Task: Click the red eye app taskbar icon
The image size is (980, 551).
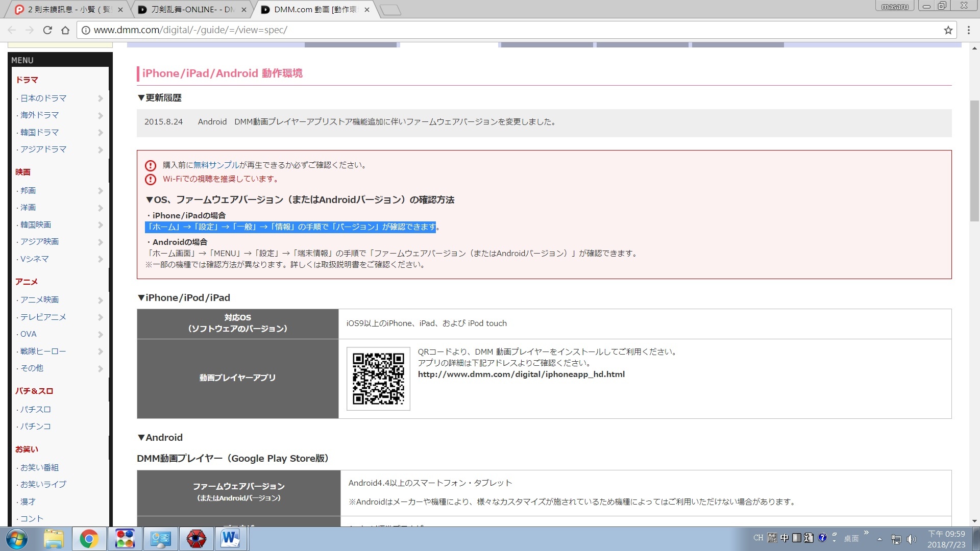Action: (196, 539)
